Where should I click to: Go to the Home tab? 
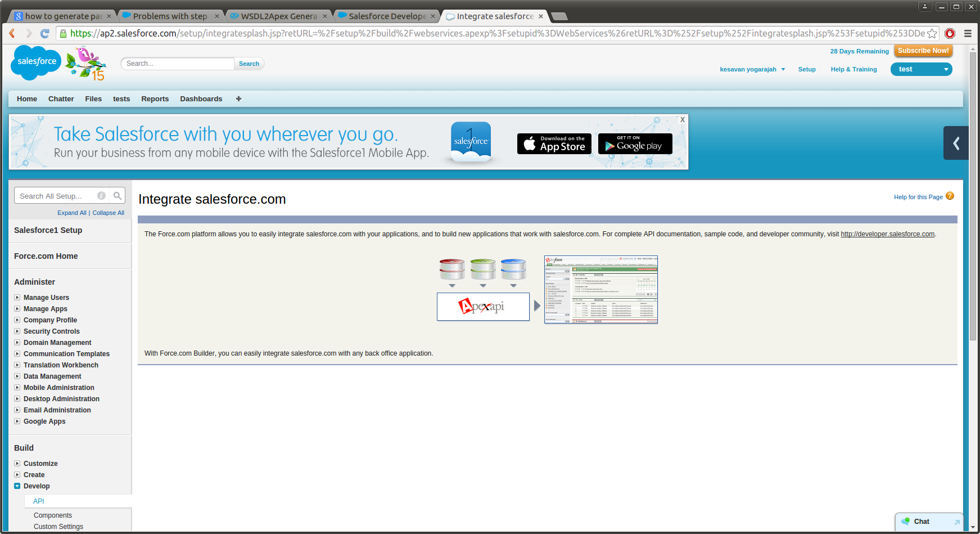point(27,99)
